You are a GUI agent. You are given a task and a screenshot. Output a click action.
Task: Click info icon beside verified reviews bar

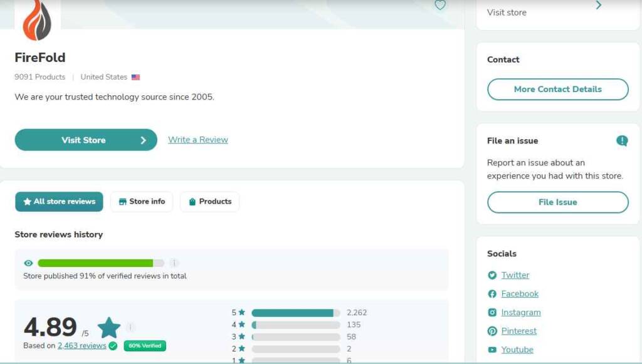pos(174,263)
